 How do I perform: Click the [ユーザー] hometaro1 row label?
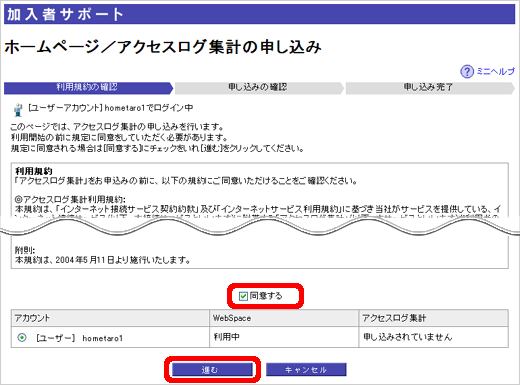(x=79, y=338)
